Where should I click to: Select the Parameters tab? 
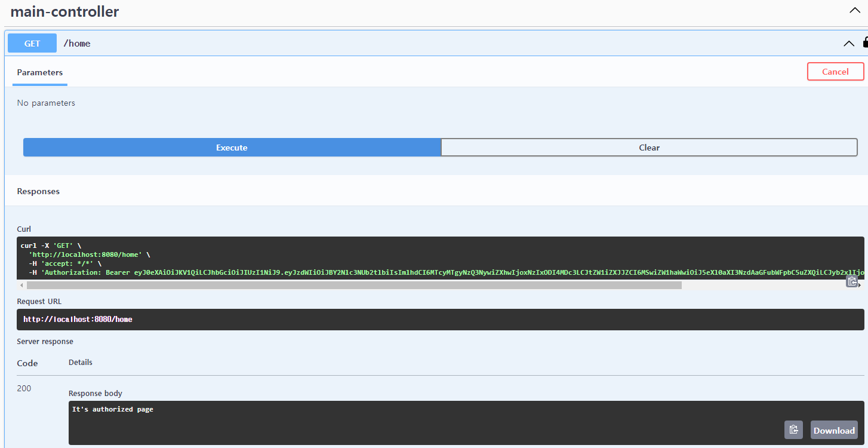coord(40,72)
